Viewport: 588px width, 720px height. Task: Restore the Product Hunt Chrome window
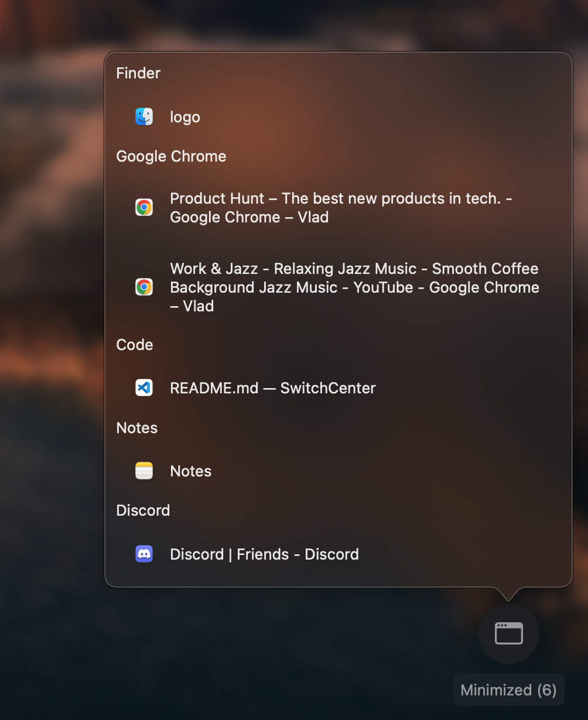(x=341, y=208)
